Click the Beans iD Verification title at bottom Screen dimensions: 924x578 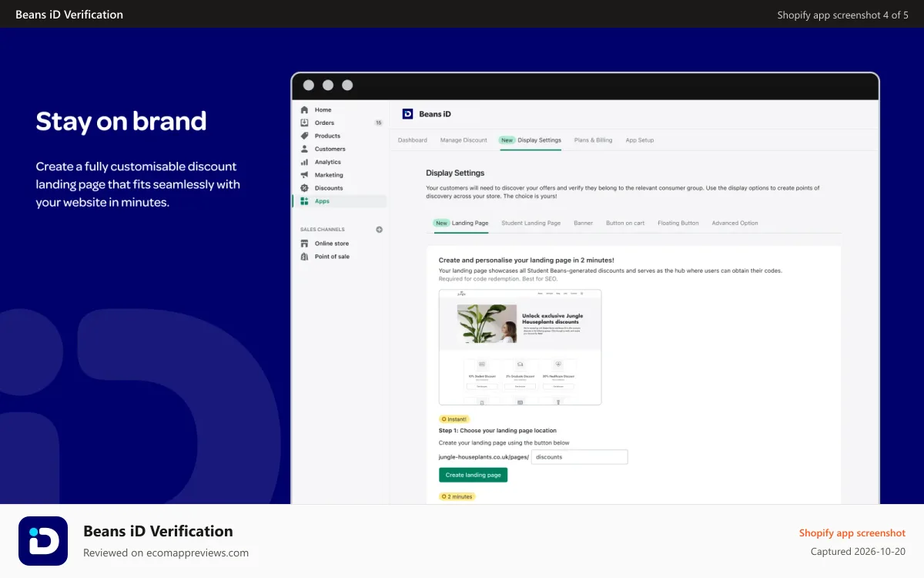pos(158,531)
